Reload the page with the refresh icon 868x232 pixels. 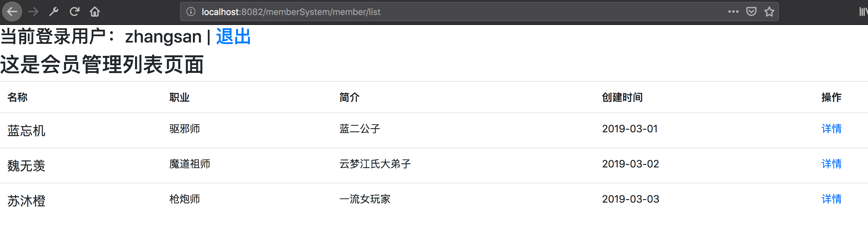pyautogui.click(x=74, y=12)
